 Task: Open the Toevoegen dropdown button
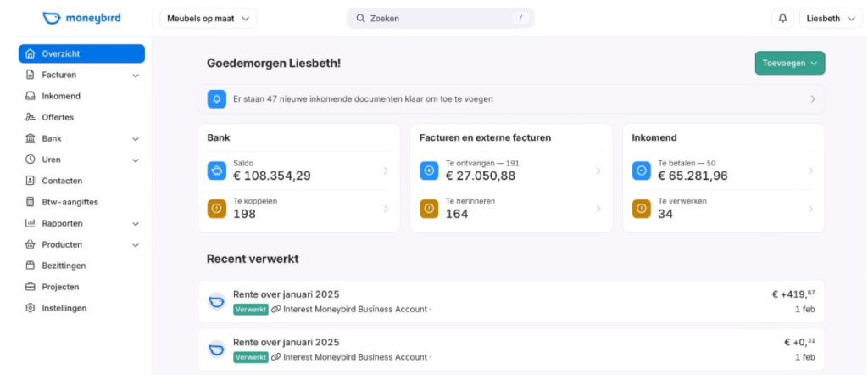click(x=790, y=63)
